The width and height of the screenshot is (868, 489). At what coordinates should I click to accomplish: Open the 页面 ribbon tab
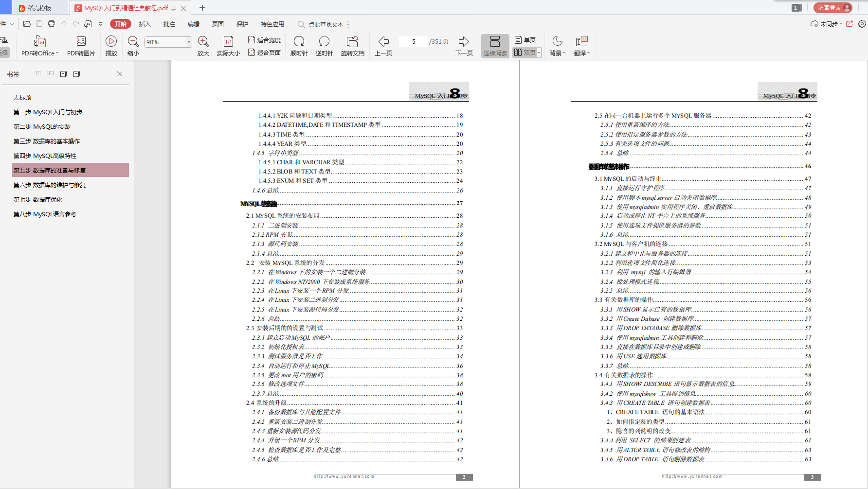click(x=218, y=24)
